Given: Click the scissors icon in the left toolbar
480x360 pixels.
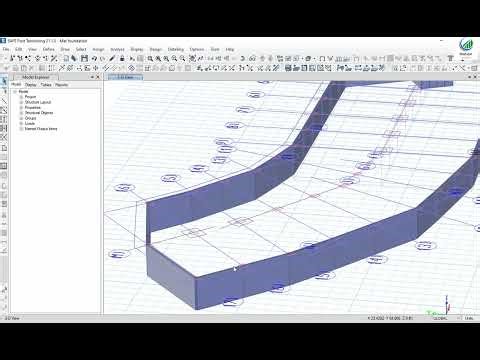Looking at the screenshot, I should 4,137.
